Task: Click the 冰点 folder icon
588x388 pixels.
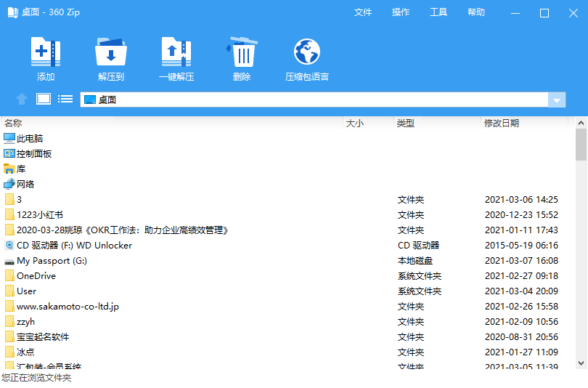Action: pyautogui.click(x=9, y=352)
